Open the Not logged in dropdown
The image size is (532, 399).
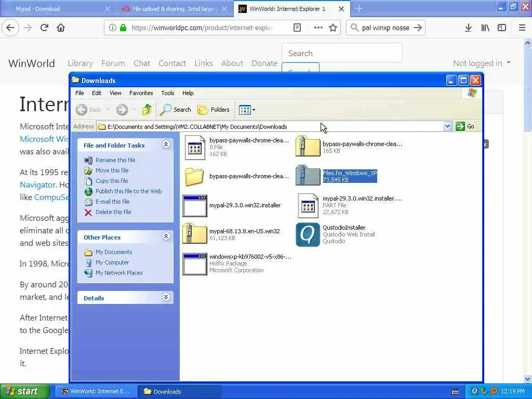(x=482, y=63)
